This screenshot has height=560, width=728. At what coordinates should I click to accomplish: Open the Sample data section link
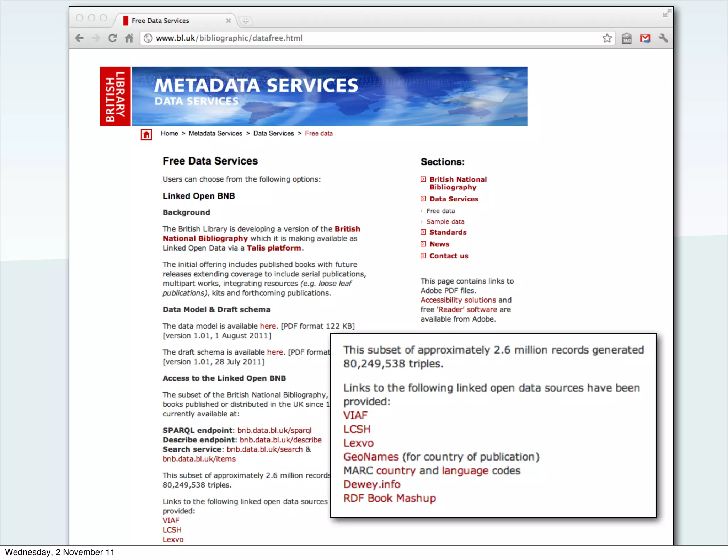[x=445, y=221]
